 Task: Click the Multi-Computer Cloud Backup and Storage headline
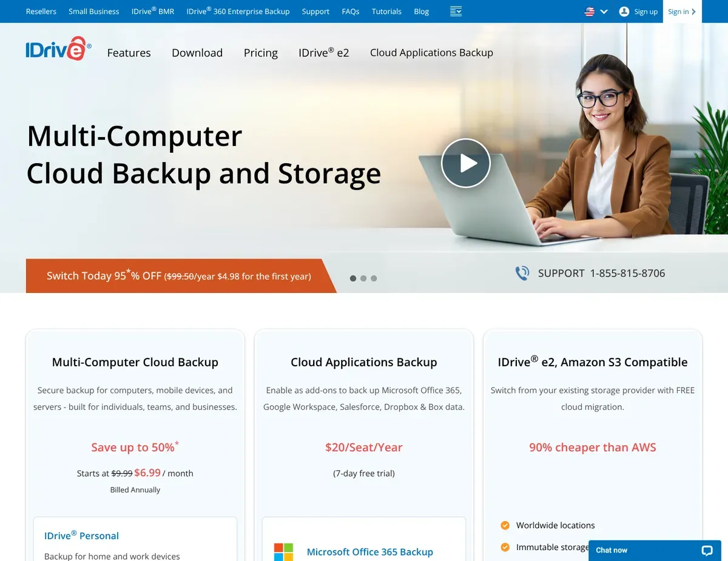point(204,155)
